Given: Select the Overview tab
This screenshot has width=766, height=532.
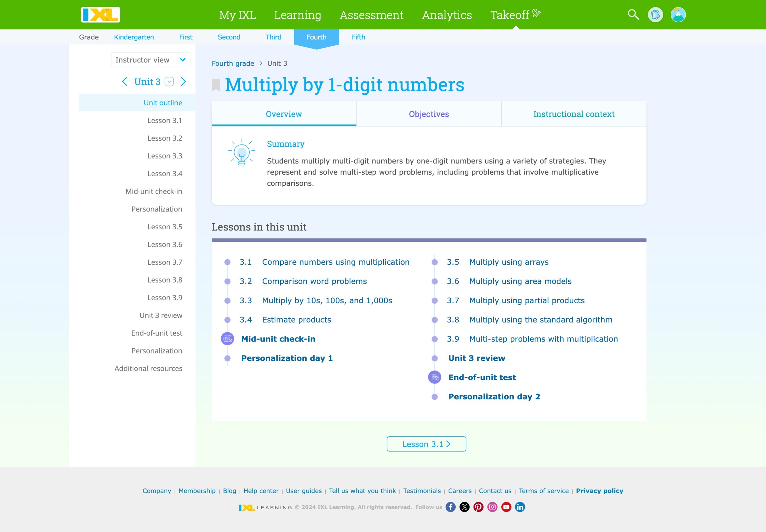Looking at the screenshot, I should click(284, 113).
